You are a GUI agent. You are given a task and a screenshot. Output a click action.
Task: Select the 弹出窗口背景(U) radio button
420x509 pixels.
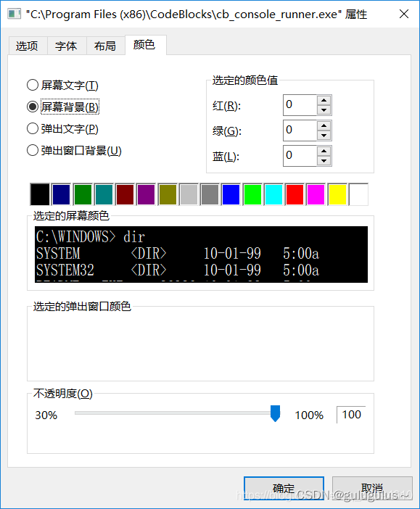coord(74,150)
